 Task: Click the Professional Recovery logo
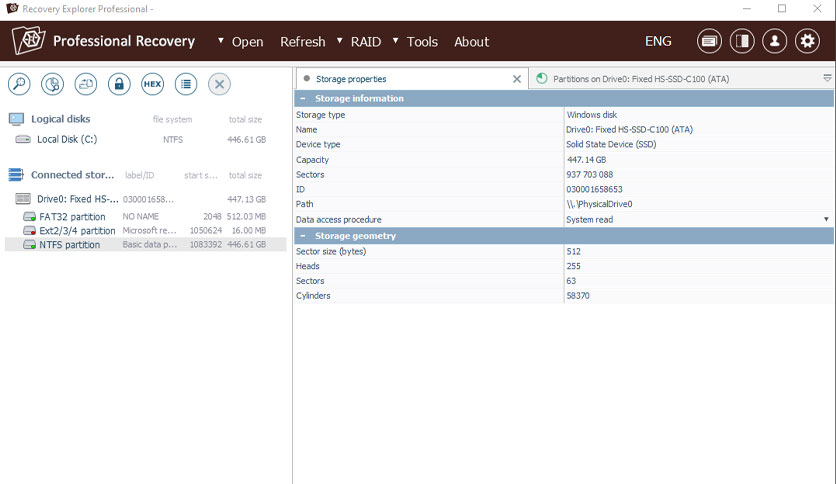tap(28, 41)
